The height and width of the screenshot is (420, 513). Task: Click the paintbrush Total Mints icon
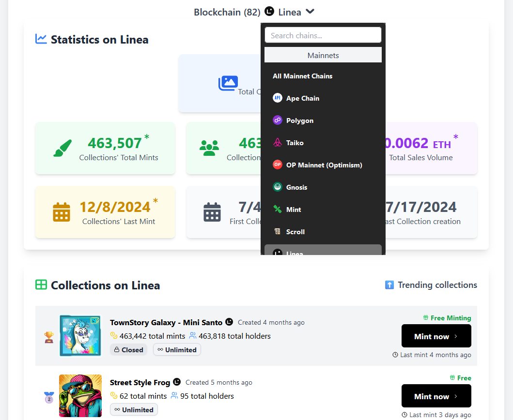pos(62,148)
